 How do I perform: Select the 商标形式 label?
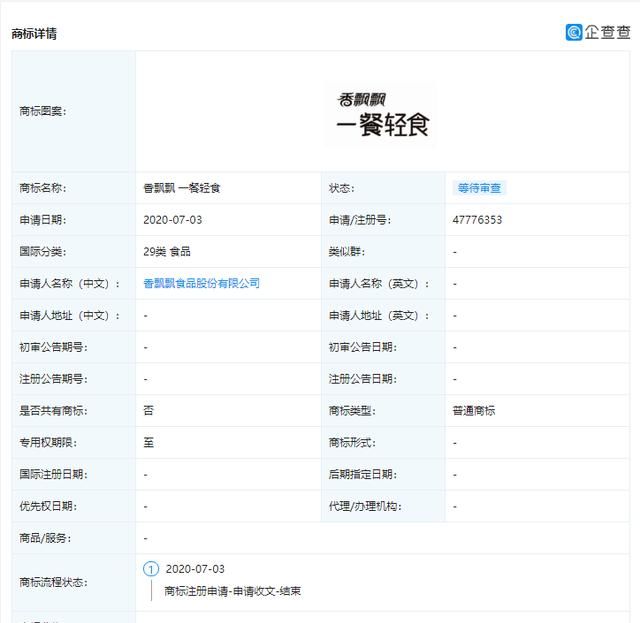pos(352,443)
